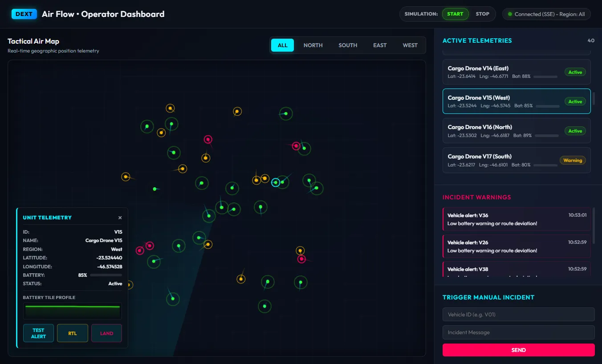Click the region value West in Unit Telemetry
The width and height of the screenshot is (602, 364).
(117, 249)
